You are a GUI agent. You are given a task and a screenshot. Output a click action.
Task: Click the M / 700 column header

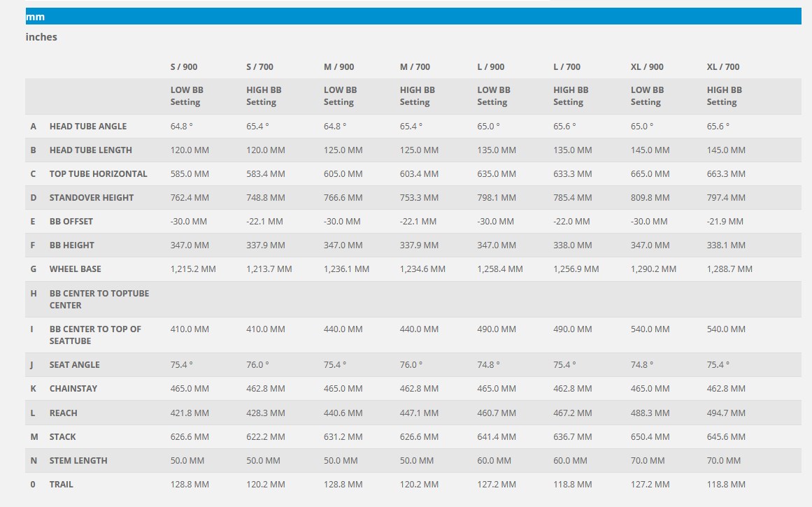415,67
